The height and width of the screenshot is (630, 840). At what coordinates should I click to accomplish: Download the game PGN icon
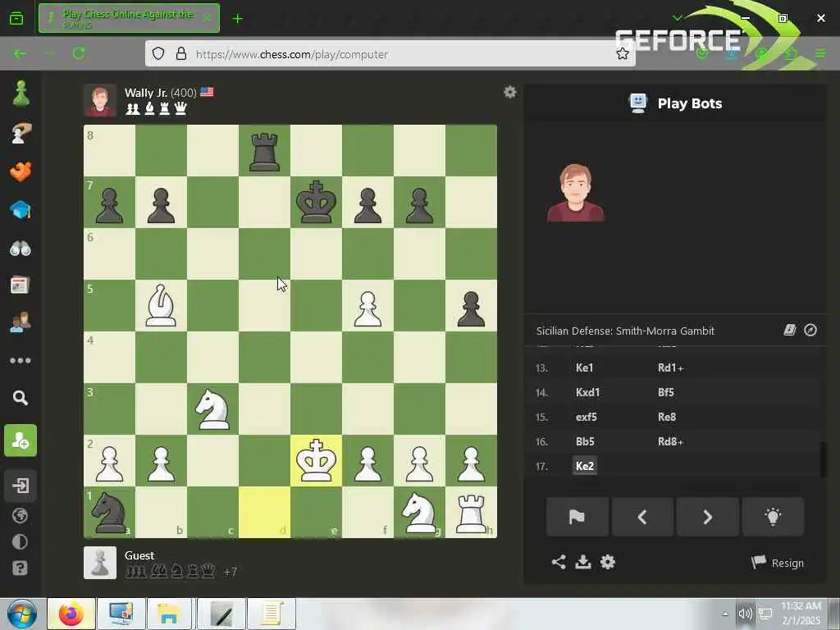(x=583, y=562)
